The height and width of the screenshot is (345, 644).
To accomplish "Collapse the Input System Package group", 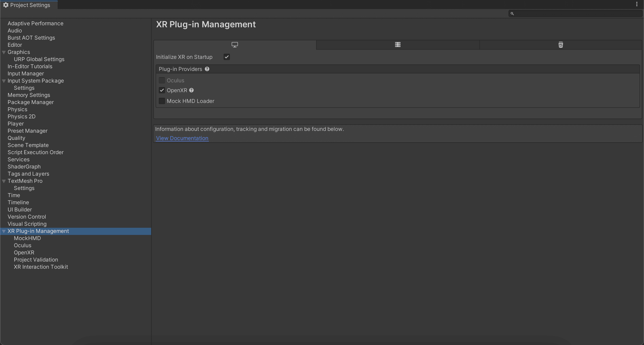I will [4, 81].
